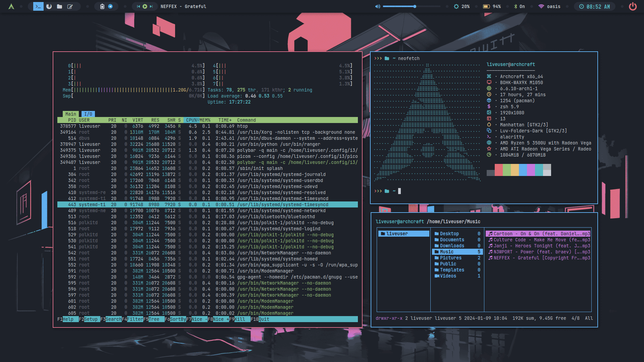Toggle Bluetooth On indicator
The width and height of the screenshot is (644, 362).
click(x=519, y=6)
